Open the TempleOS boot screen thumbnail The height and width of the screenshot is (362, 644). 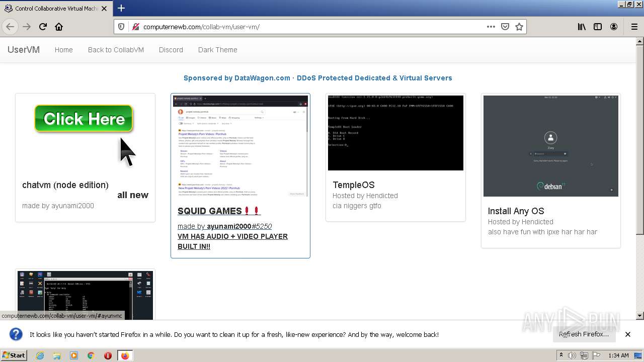[x=395, y=133]
